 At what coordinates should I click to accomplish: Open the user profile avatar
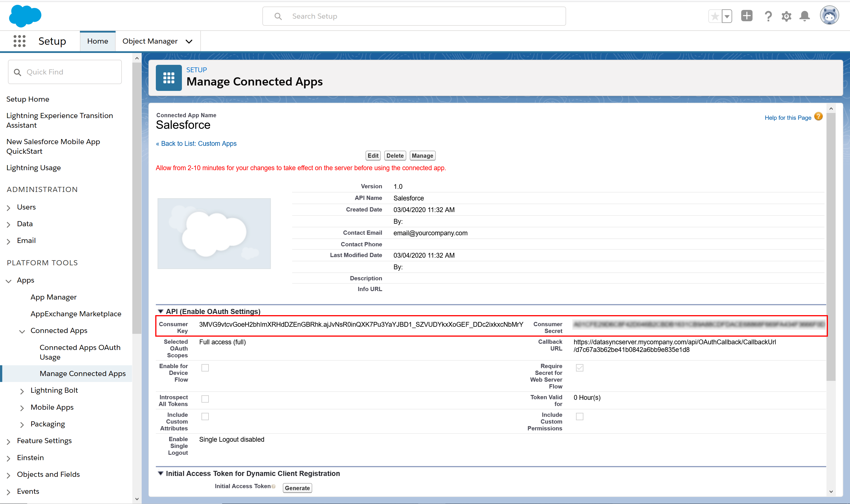click(829, 15)
